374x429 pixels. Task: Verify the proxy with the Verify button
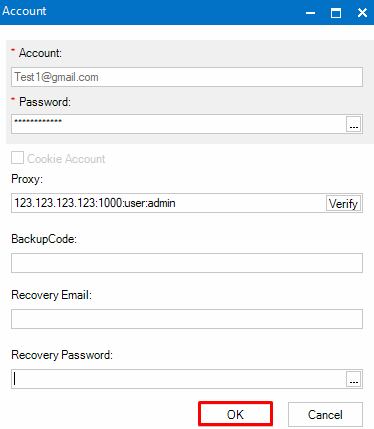pyautogui.click(x=343, y=203)
